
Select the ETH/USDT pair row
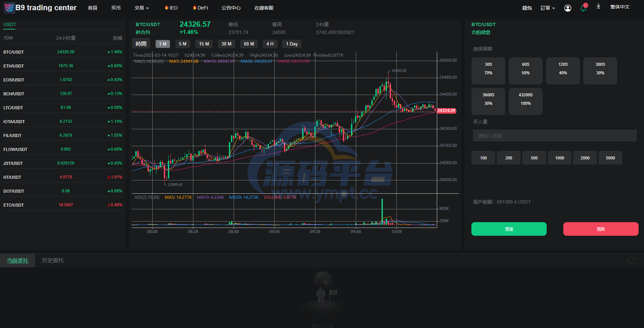click(63, 66)
